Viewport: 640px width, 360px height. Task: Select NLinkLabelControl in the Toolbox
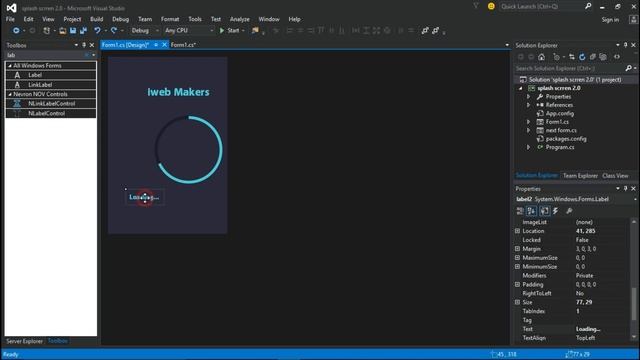(x=51, y=104)
